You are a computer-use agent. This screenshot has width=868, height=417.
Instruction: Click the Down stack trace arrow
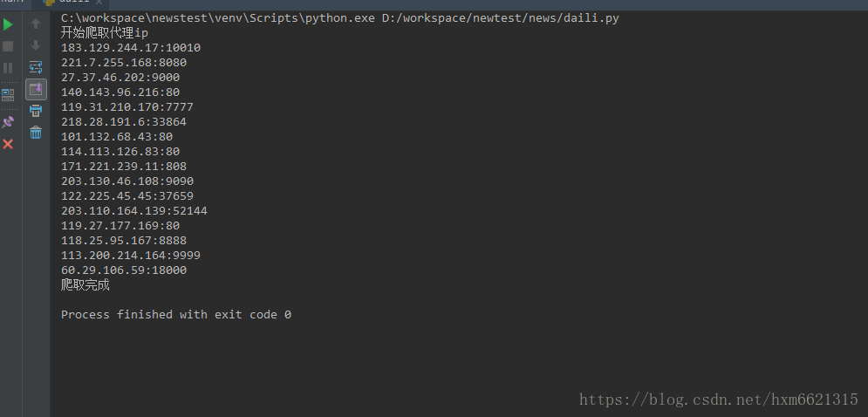pos(36,45)
